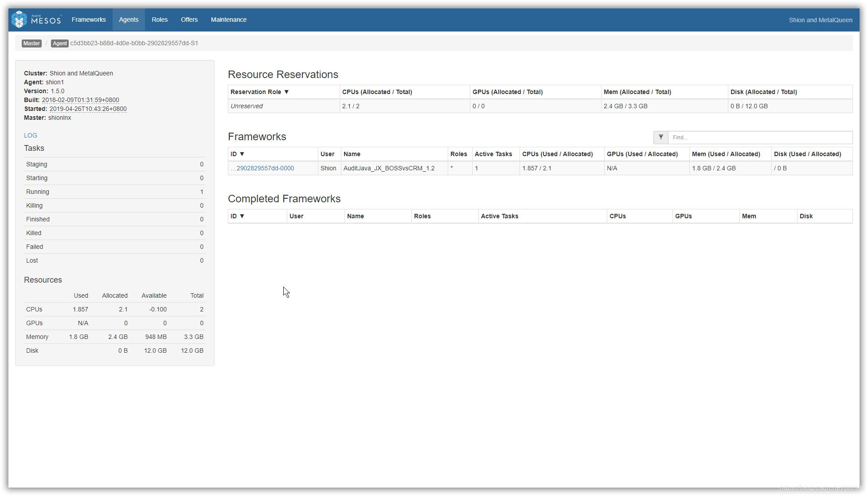Click the Master breadcrumb icon
This screenshot has height=496, width=868.
click(x=31, y=43)
